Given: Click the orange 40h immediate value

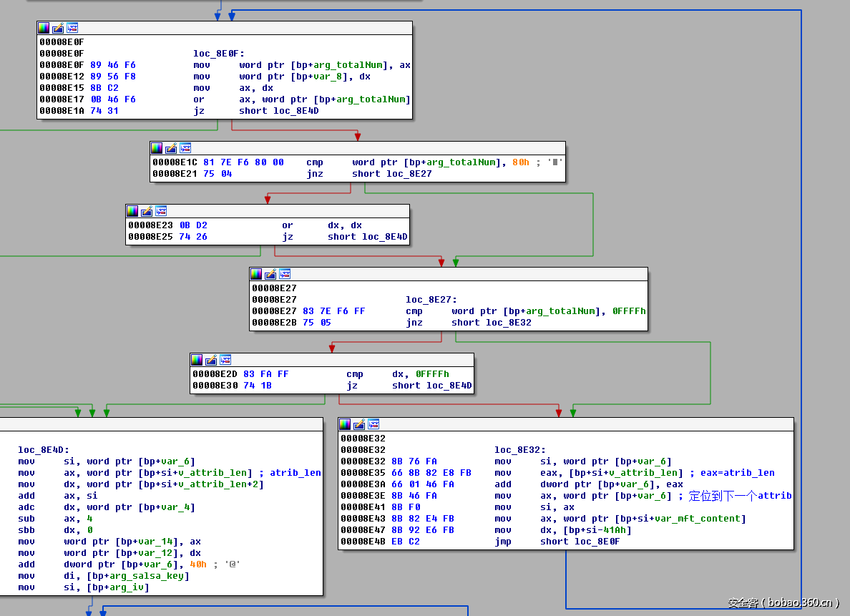Looking at the screenshot, I should coord(198,564).
